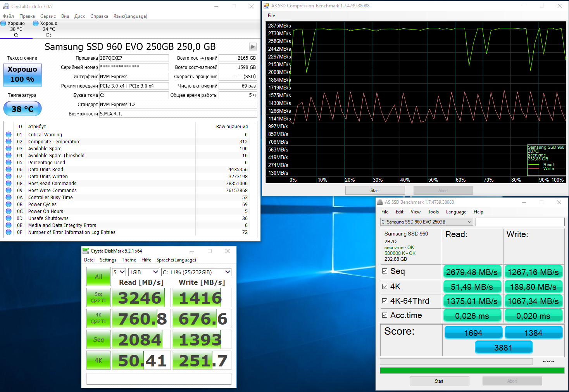569x392 pixels.
Task: Run the plain Seq test in CrystalDiskMark
Action: [x=98, y=339]
